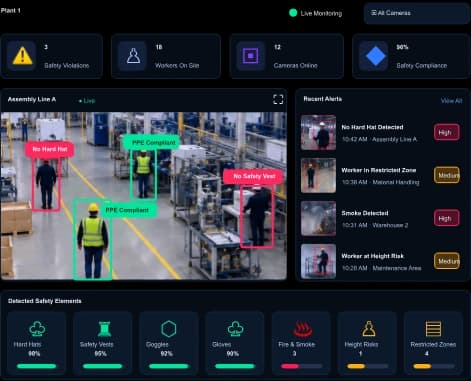
Task: Click the Worker in Restricted Zone alert title
Action: tap(379, 170)
